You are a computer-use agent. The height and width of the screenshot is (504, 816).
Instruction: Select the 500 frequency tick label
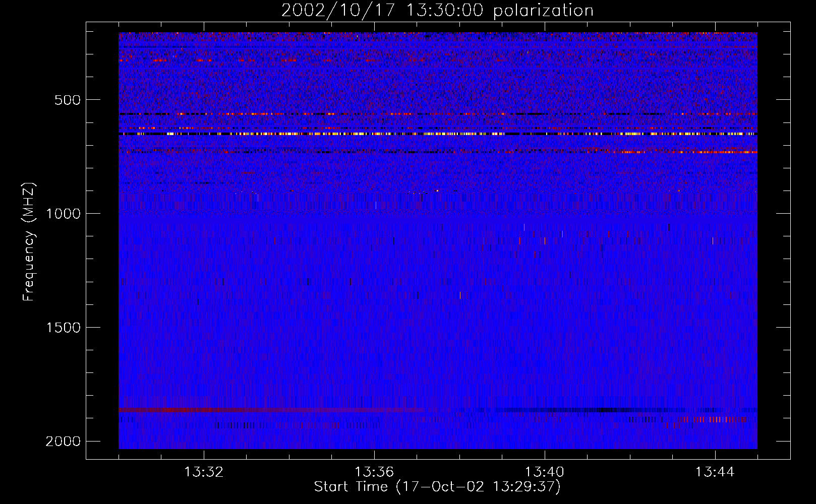[68, 100]
